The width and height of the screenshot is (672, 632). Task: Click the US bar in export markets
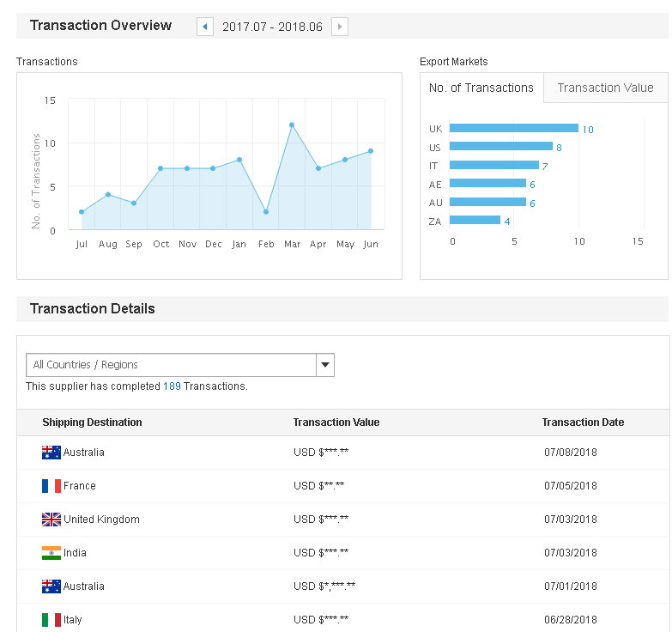500,147
